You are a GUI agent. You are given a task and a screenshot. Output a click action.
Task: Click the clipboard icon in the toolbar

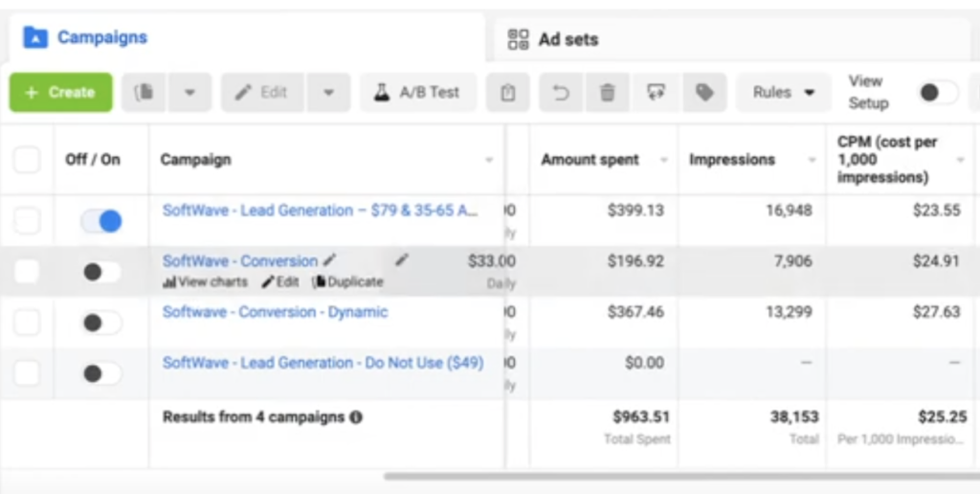(x=507, y=93)
